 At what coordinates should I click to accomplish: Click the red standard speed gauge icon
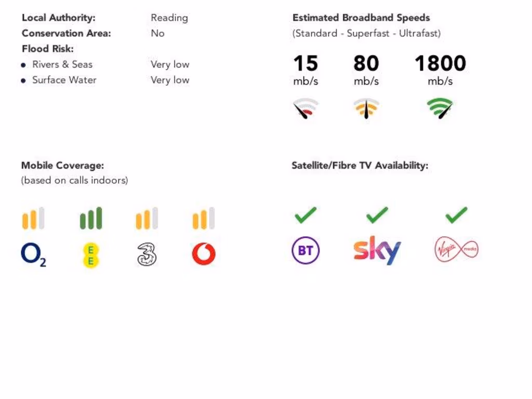[x=305, y=109]
